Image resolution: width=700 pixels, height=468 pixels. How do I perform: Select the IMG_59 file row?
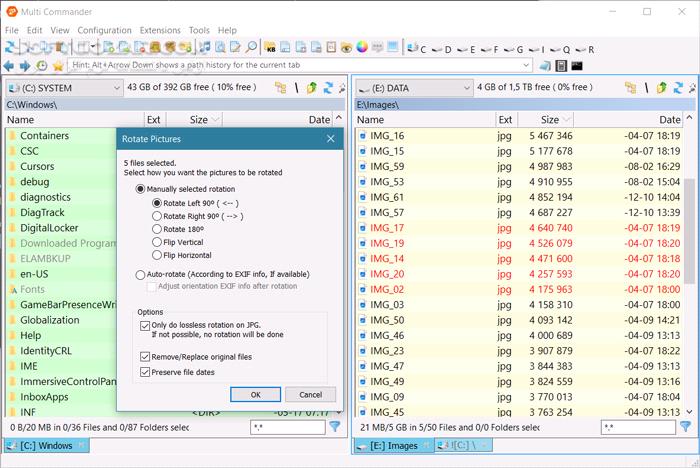[519, 167]
